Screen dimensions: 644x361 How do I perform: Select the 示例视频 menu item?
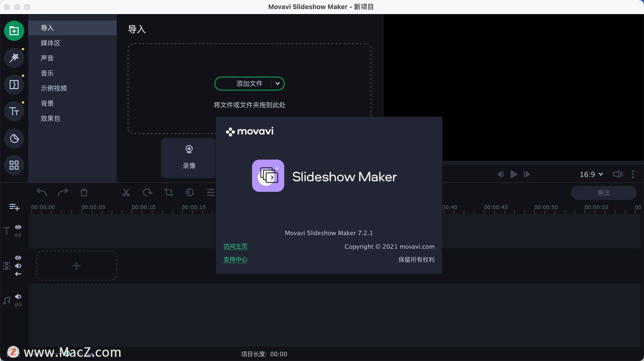pos(72,88)
